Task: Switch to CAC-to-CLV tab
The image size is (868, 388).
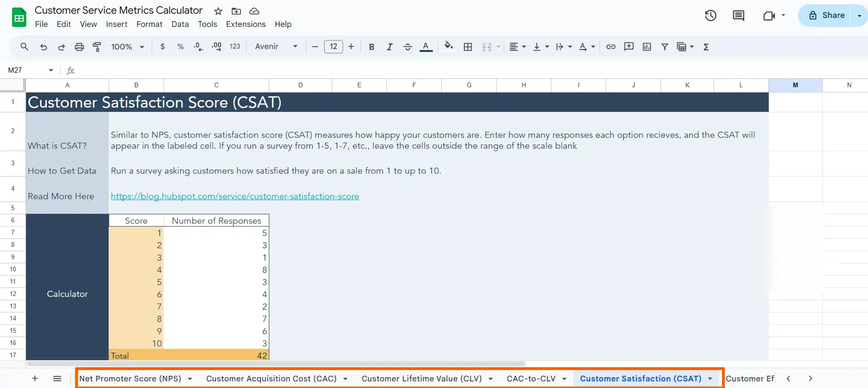Action: coord(531,379)
